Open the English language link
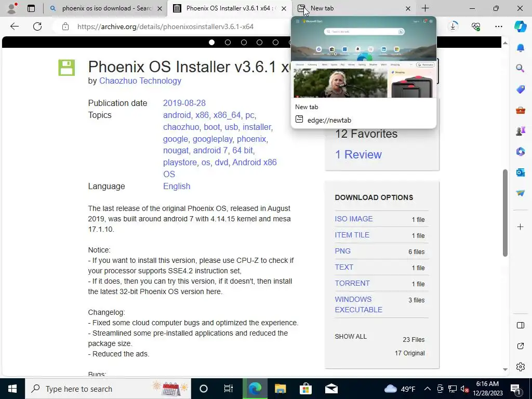This screenshot has height=399, width=532. click(x=177, y=187)
